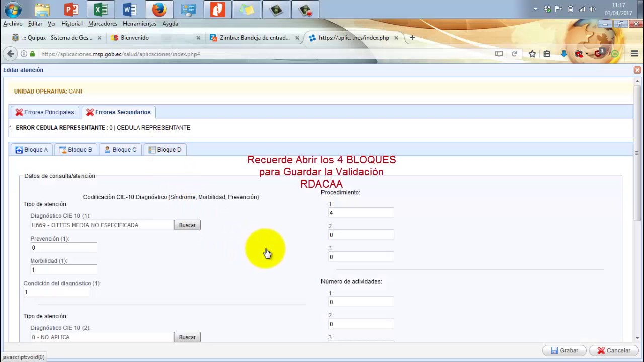Click the taskbar clock showing 11:17

click(x=618, y=9)
